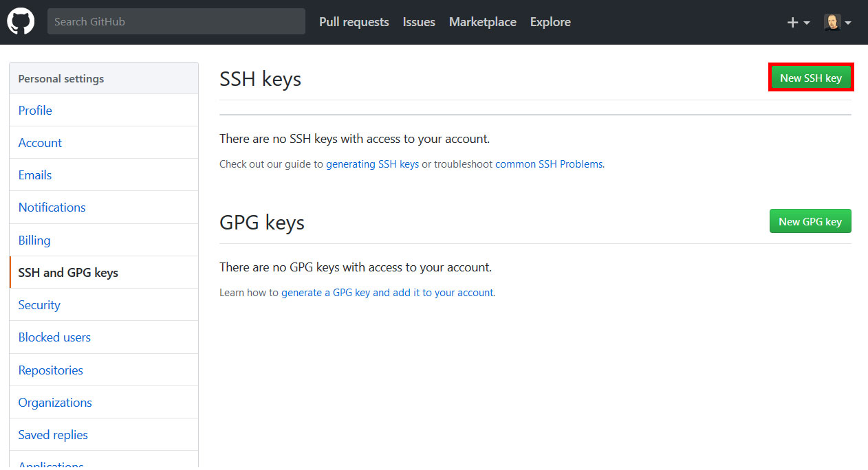Open Emails settings
This screenshot has height=470, width=868.
[x=104, y=175]
